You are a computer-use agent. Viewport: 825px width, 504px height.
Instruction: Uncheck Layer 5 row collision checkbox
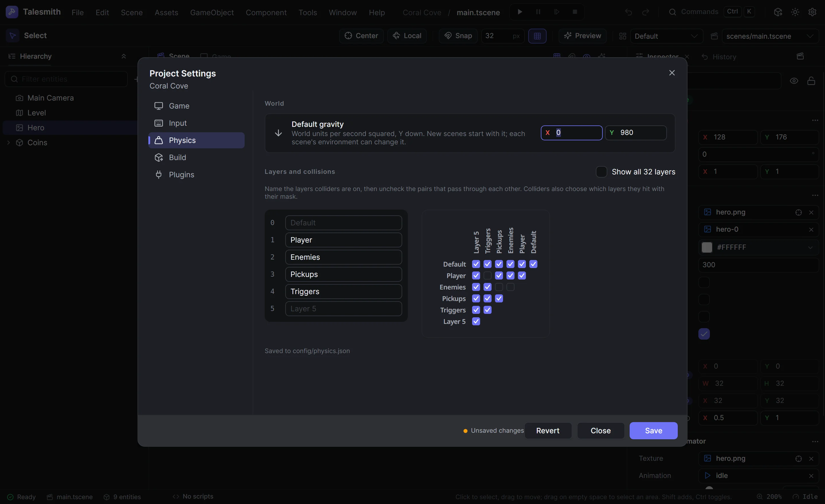476,321
